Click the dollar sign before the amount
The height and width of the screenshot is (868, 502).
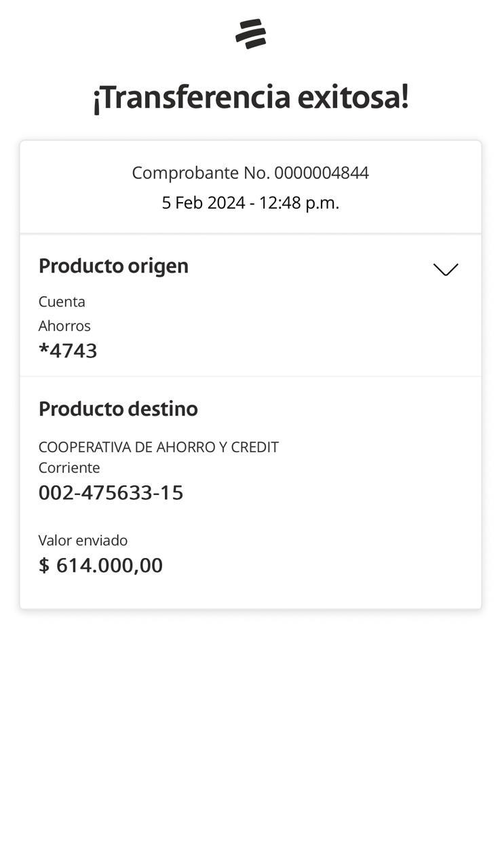coord(44,566)
